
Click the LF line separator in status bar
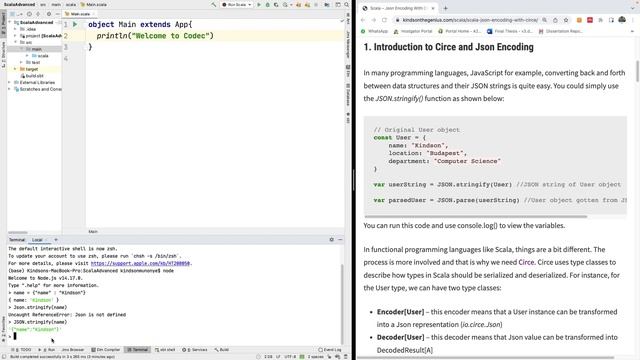278,357
